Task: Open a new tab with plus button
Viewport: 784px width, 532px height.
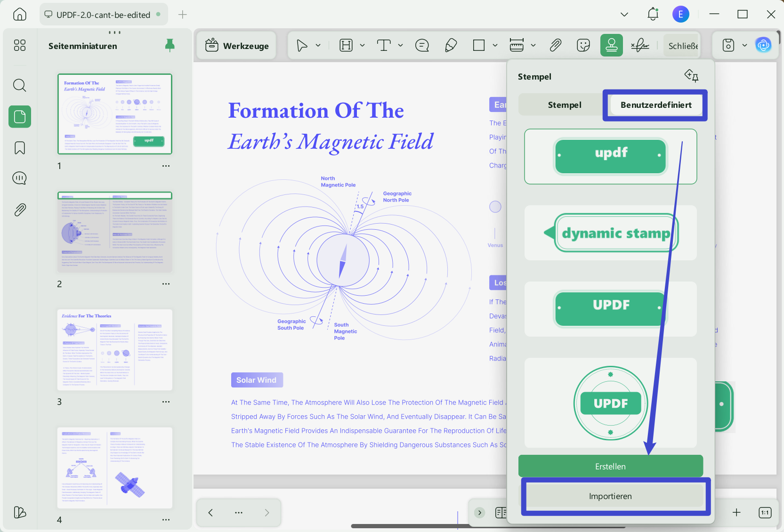Action: click(183, 15)
